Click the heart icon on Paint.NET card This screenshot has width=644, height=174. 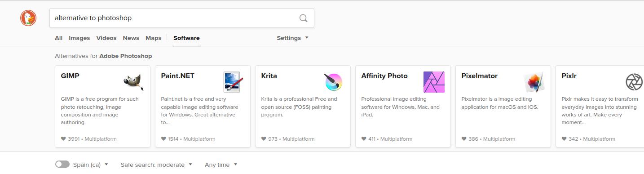pos(163,139)
